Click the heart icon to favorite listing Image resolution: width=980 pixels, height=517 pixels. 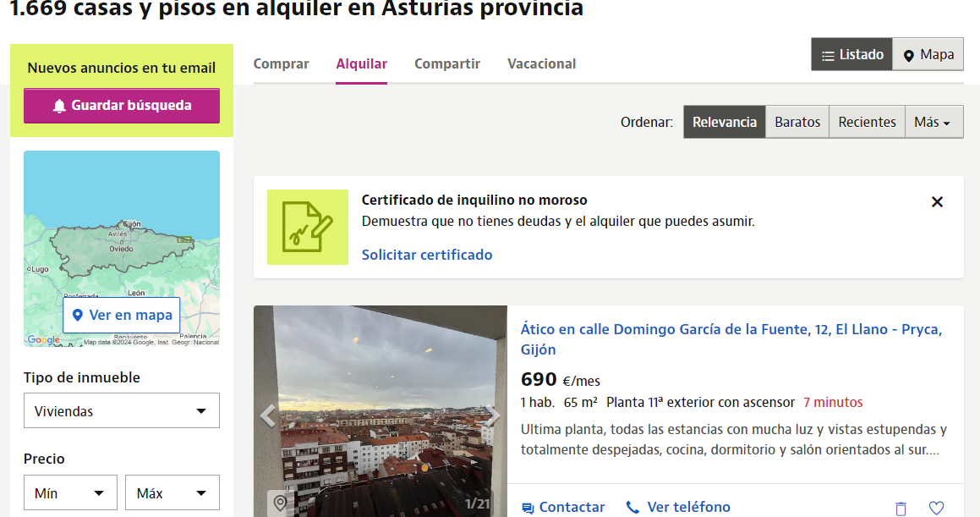tap(936, 508)
